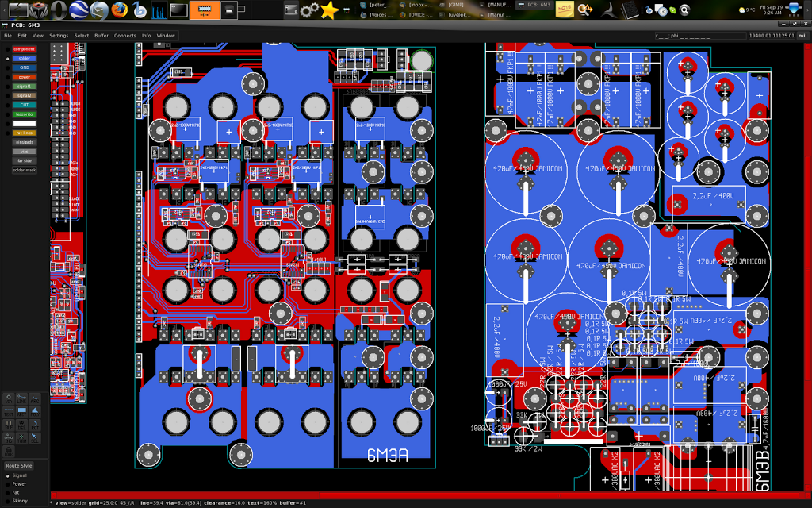Select the LINE drawing tool
812x508 pixels.
(x=21, y=398)
